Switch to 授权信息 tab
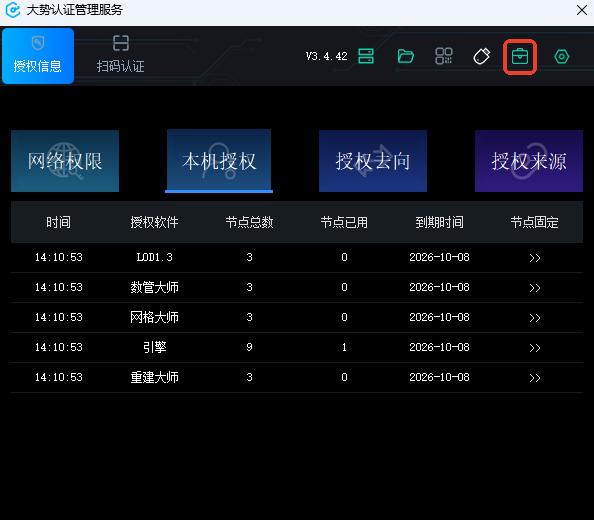Viewport: 594px width, 520px height. (x=38, y=56)
